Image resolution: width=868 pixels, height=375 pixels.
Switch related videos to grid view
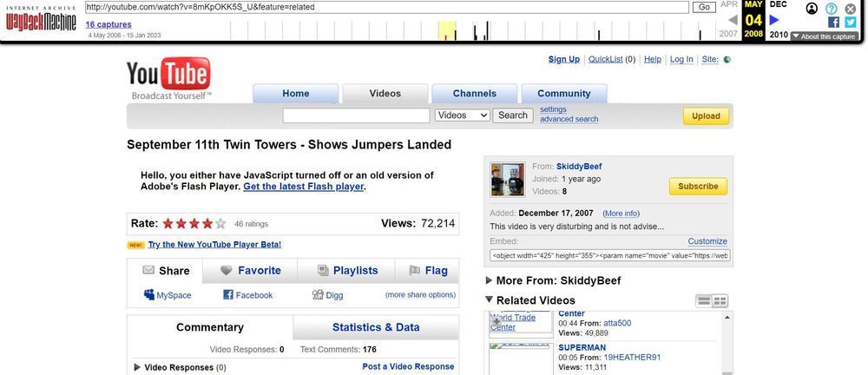[720, 301]
